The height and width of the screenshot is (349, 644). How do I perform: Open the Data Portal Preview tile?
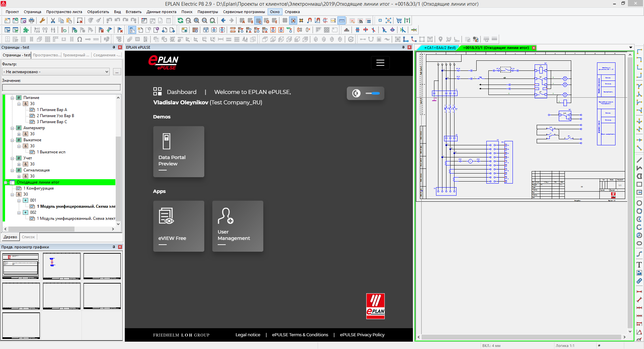179,152
